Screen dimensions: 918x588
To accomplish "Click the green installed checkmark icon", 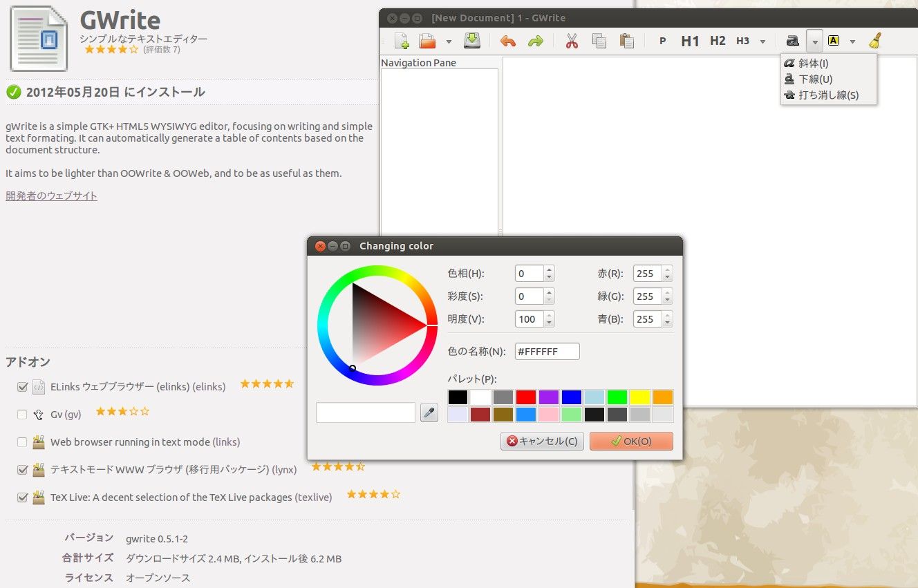I will coord(13,92).
